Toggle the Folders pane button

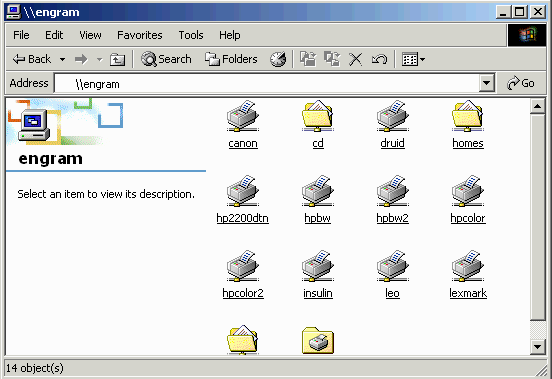pos(231,59)
